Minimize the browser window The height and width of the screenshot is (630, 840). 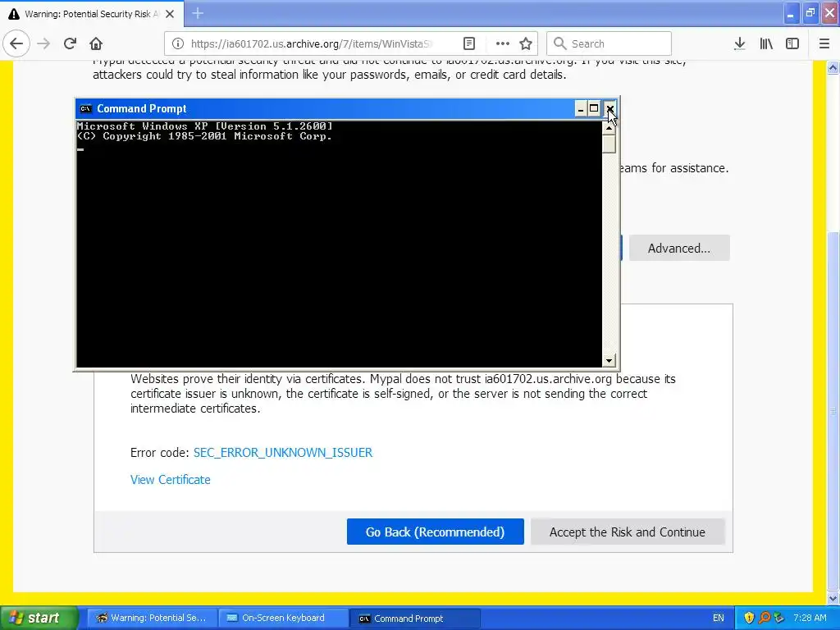pyautogui.click(x=791, y=13)
